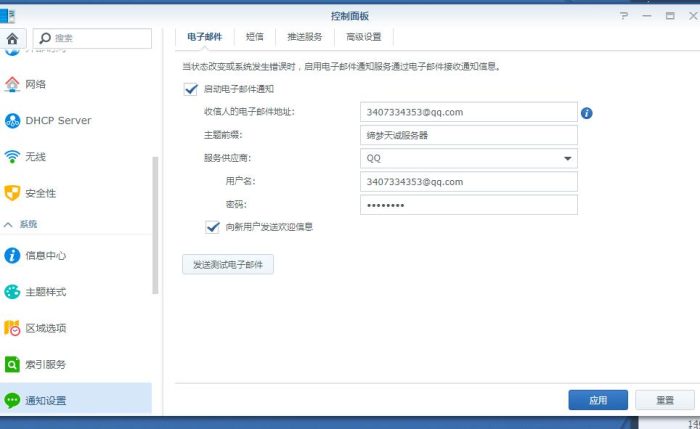Collapse the 系统 section in sidebar
The width and height of the screenshot is (700, 429).
(x=9, y=224)
